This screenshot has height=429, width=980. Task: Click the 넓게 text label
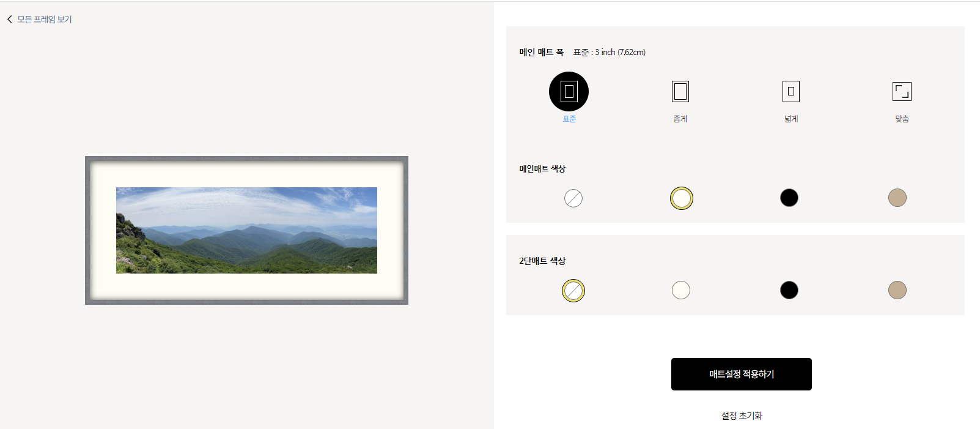pyautogui.click(x=791, y=119)
